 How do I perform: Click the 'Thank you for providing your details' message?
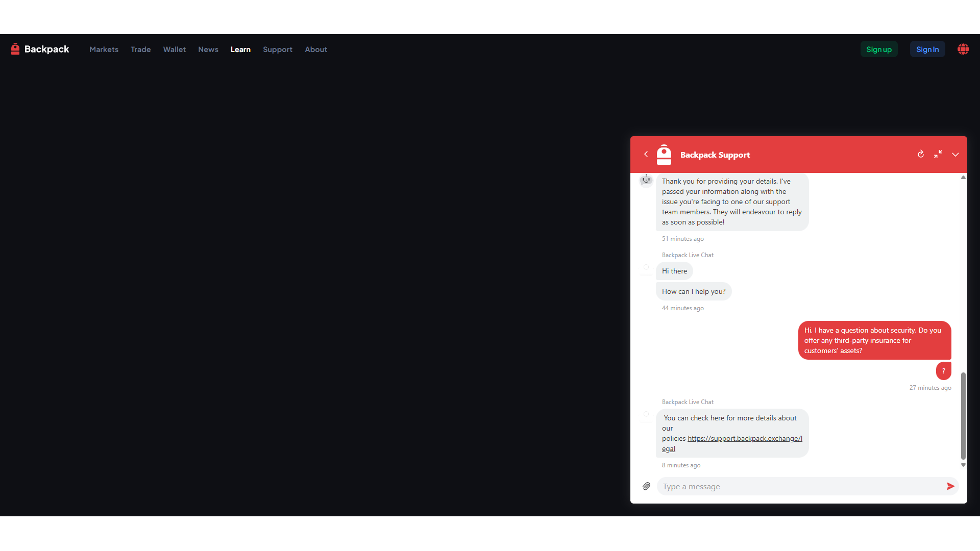pyautogui.click(x=732, y=202)
